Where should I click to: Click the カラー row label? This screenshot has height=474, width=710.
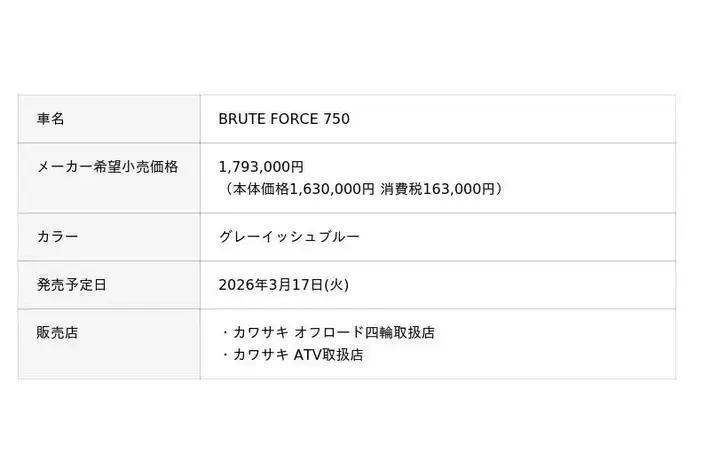pos(57,237)
